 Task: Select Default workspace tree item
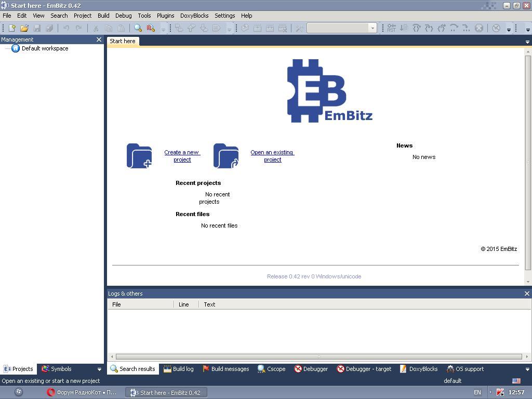(x=45, y=48)
